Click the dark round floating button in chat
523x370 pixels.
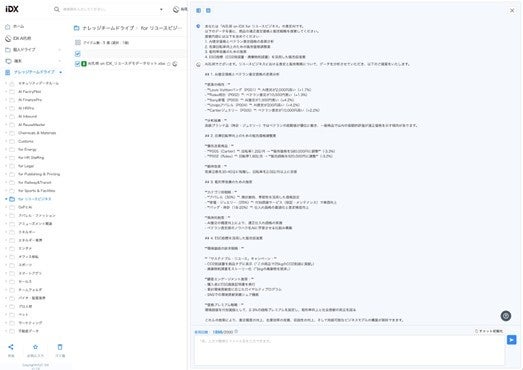pyautogui.click(x=506, y=316)
